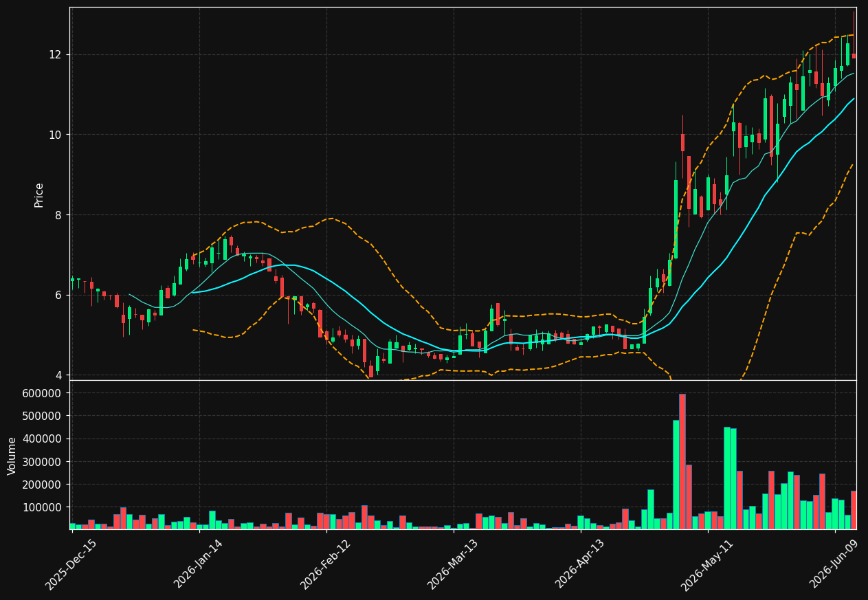Click the 2026-Mar-13 date label
The image size is (868, 600).
(453, 564)
